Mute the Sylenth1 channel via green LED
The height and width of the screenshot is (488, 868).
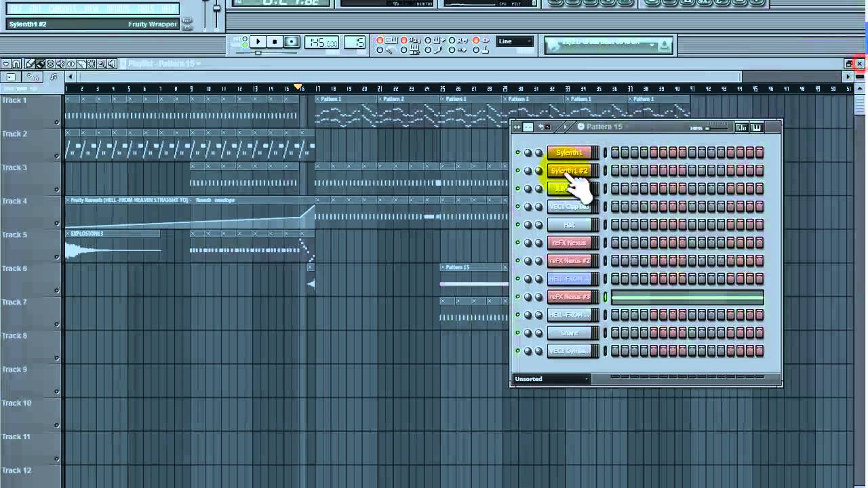click(x=518, y=152)
